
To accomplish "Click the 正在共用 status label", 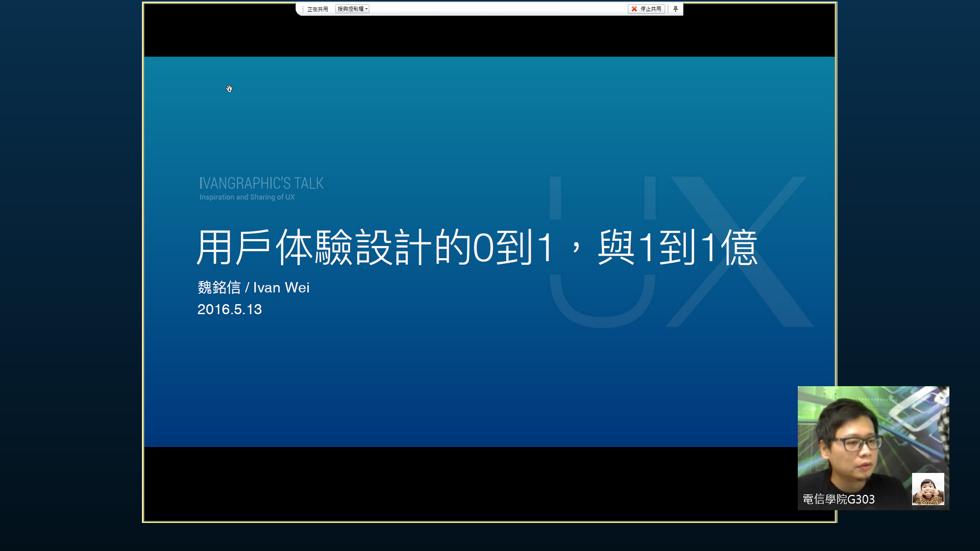I will (x=317, y=9).
